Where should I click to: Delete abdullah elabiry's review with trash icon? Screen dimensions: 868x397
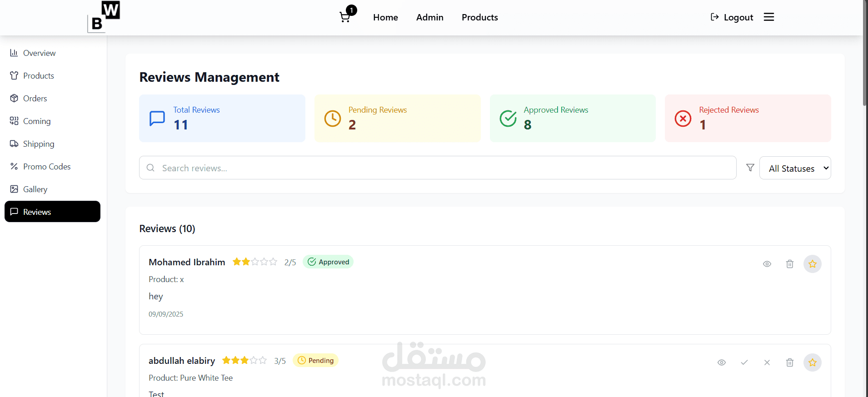click(x=790, y=362)
